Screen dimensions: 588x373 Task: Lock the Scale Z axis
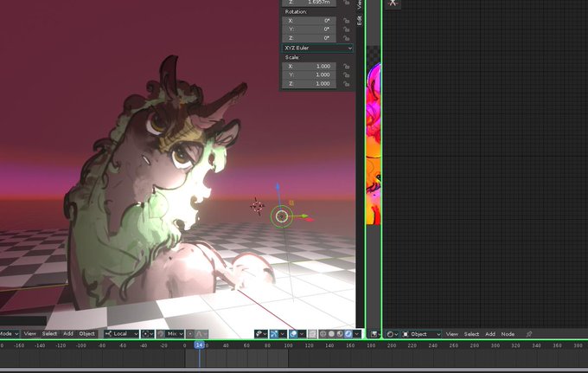click(346, 84)
